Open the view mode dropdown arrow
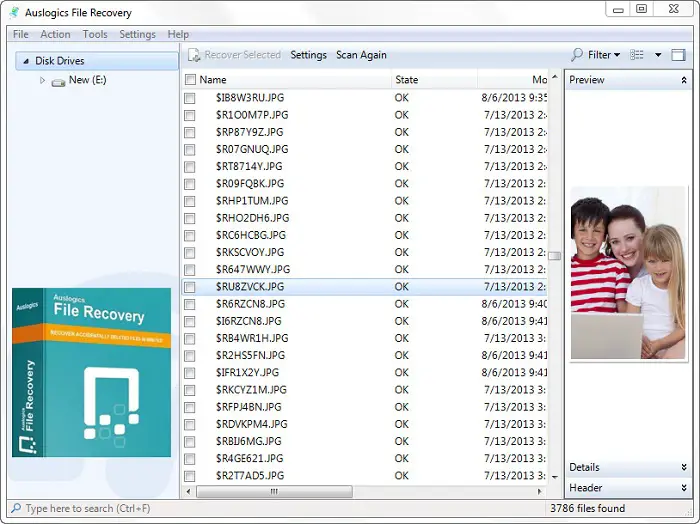The width and height of the screenshot is (700, 524). pos(656,55)
